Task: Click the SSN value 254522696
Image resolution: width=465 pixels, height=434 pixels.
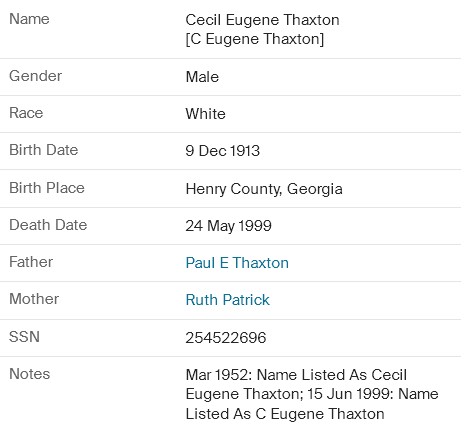Action: click(226, 338)
